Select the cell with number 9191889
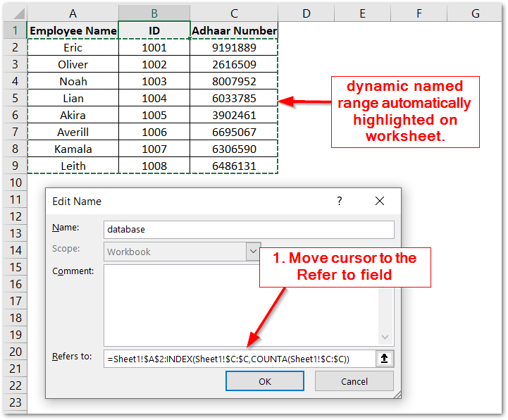The height and width of the screenshot is (420, 508). [x=234, y=47]
